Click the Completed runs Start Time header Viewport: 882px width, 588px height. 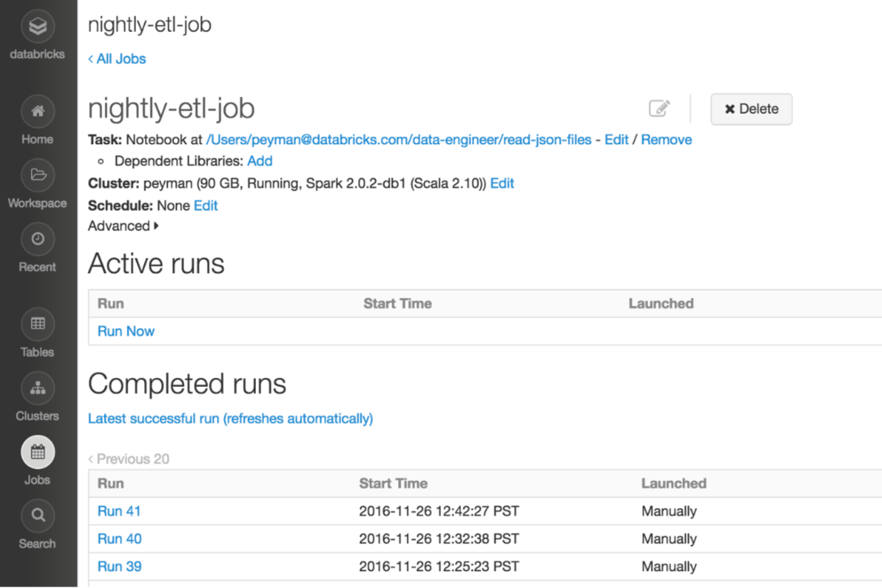tap(393, 483)
